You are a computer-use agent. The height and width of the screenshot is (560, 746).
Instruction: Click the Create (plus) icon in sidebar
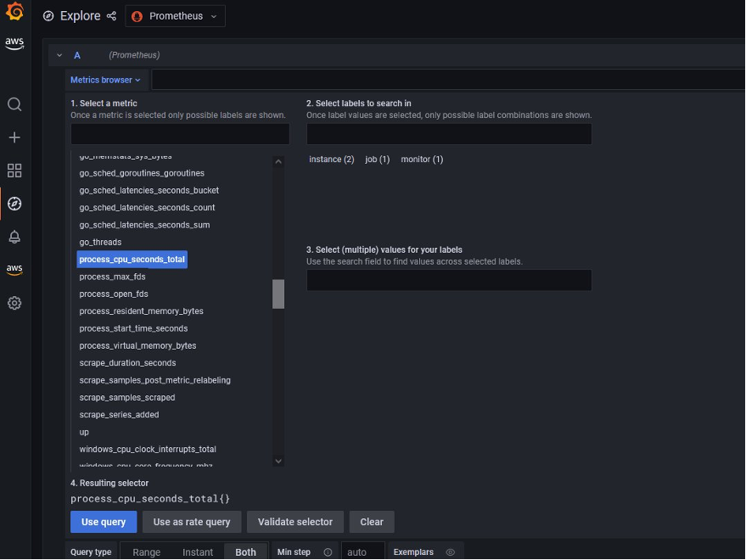coord(14,137)
